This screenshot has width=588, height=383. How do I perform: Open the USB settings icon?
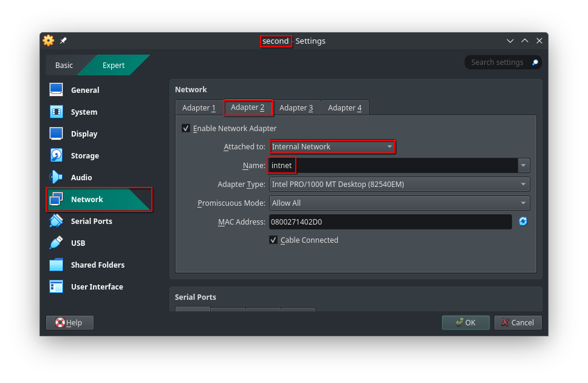coord(56,243)
